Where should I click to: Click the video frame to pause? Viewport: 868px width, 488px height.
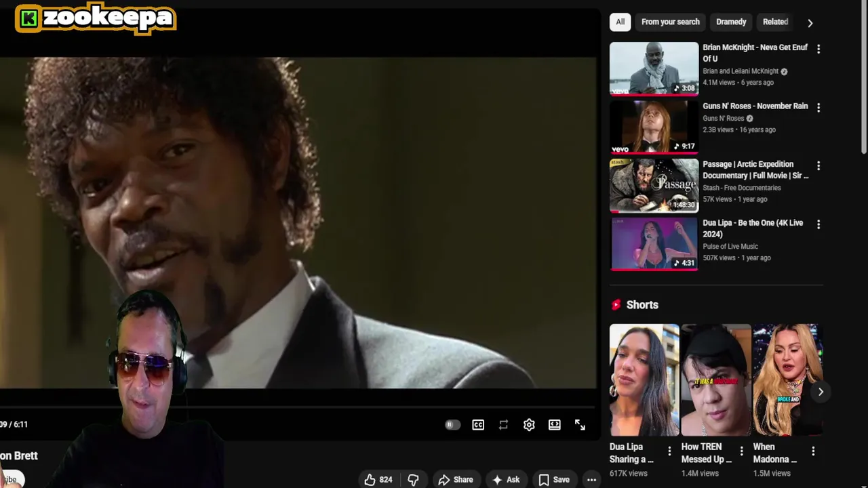coord(298,222)
